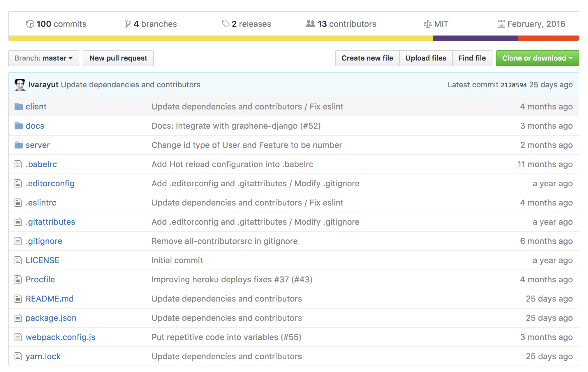Click the purple language bar segment
The height and width of the screenshot is (372, 588).
click(475, 38)
